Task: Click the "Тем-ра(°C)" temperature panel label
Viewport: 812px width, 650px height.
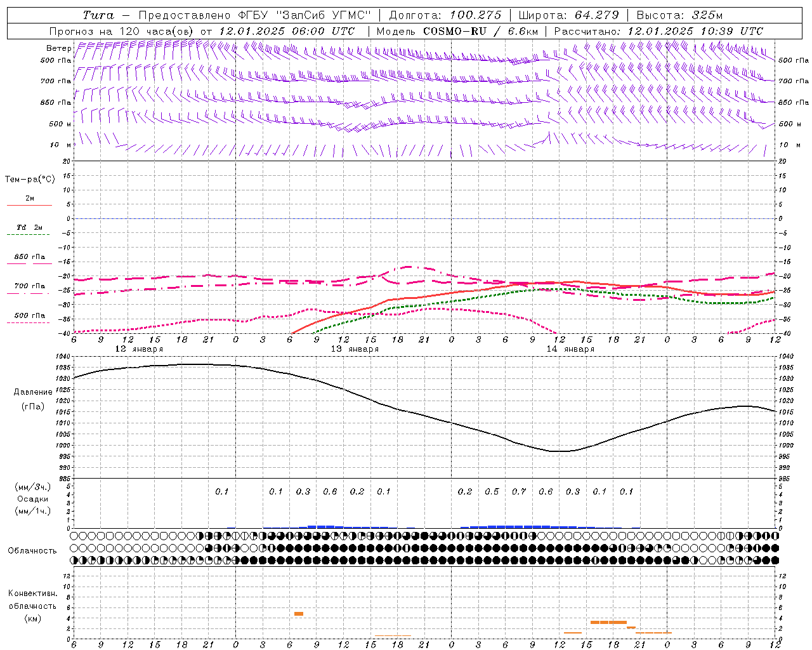Action: (30, 180)
